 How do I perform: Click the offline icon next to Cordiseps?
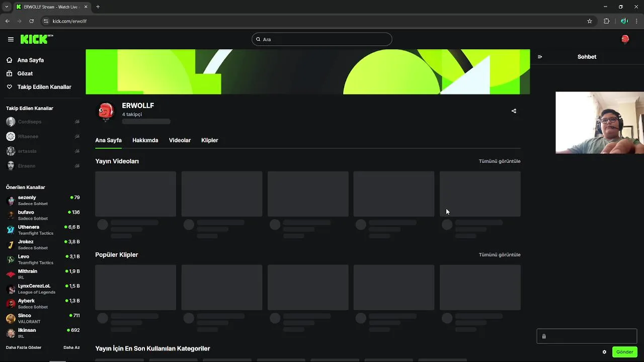pyautogui.click(x=77, y=122)
